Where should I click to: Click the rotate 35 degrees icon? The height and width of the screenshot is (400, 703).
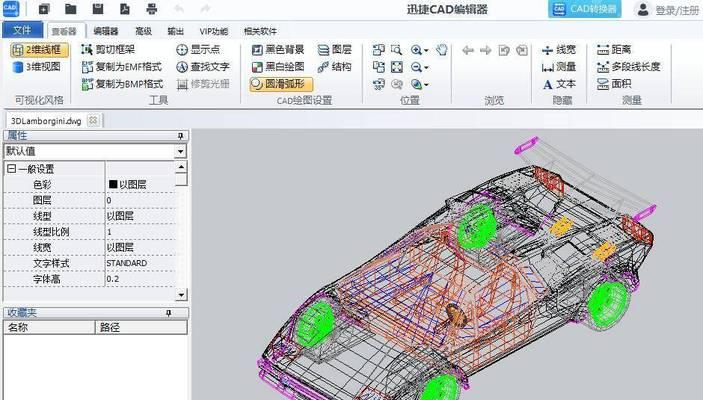(x=379, y=84)
